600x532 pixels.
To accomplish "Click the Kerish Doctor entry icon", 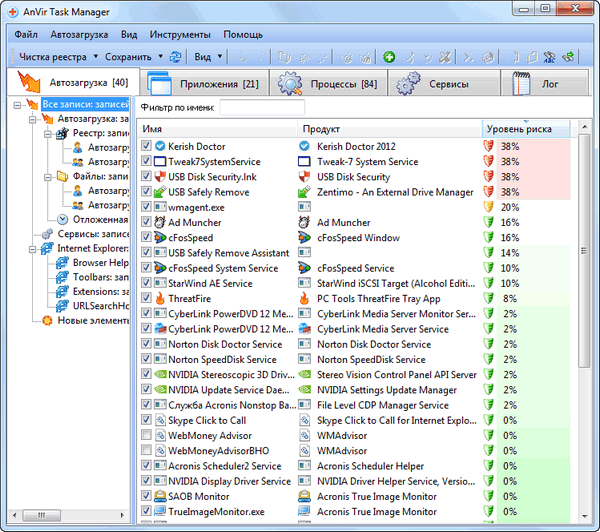I will coord(160,146).
